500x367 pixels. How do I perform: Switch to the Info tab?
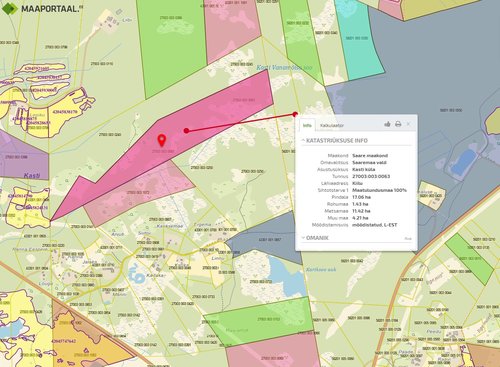(307, 125)
